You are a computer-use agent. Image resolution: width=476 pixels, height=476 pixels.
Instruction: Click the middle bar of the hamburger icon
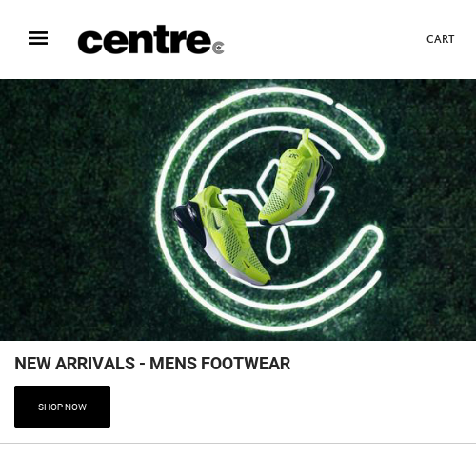38,38
